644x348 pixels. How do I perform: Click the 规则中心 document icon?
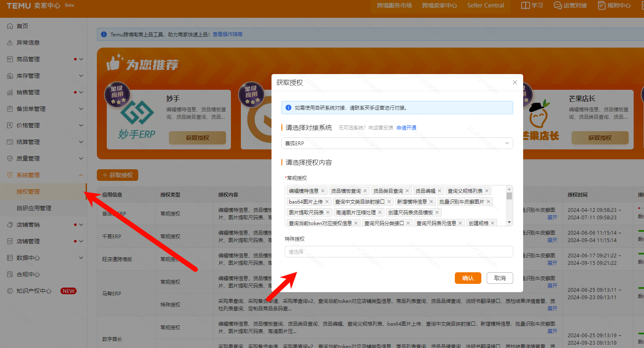click(602, 5)
